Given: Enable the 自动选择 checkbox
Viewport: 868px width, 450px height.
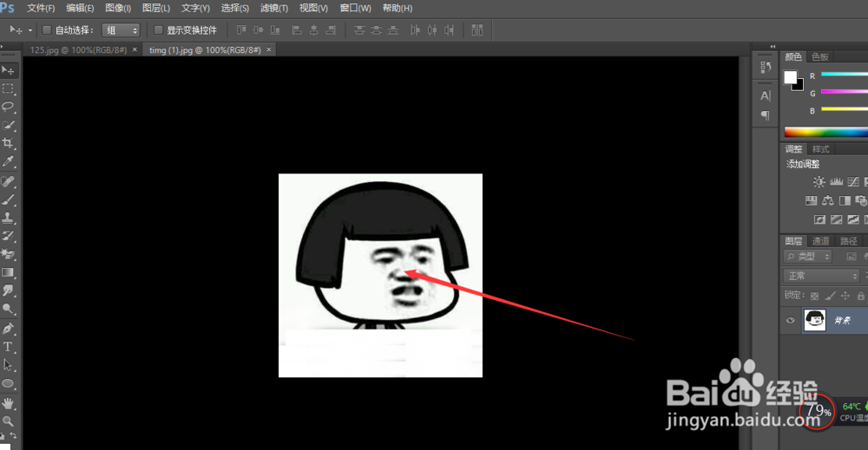Looking at the screenshot, I should click(x=47, y=29).
